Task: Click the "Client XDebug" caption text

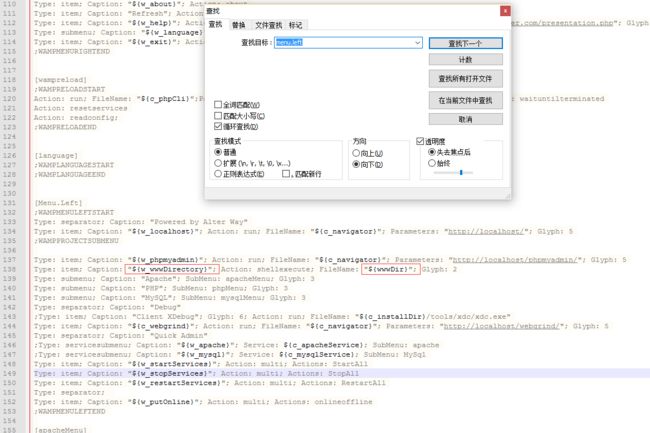Action: 163,317
